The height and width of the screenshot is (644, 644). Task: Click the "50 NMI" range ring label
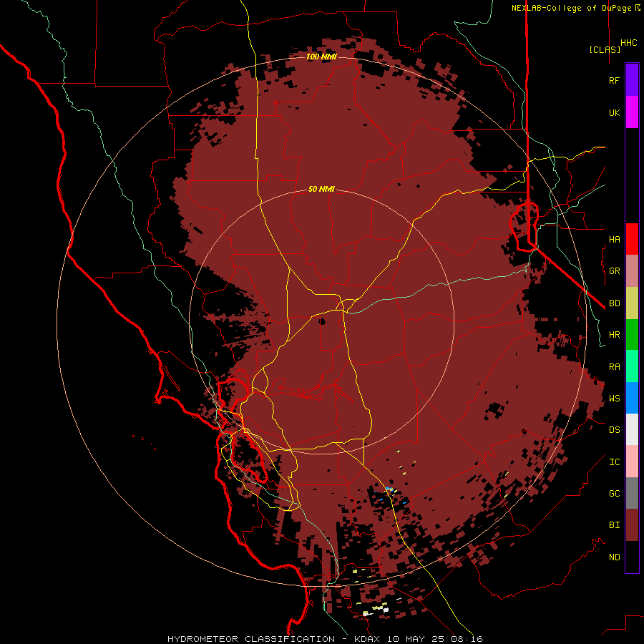(x=321, y=189)
